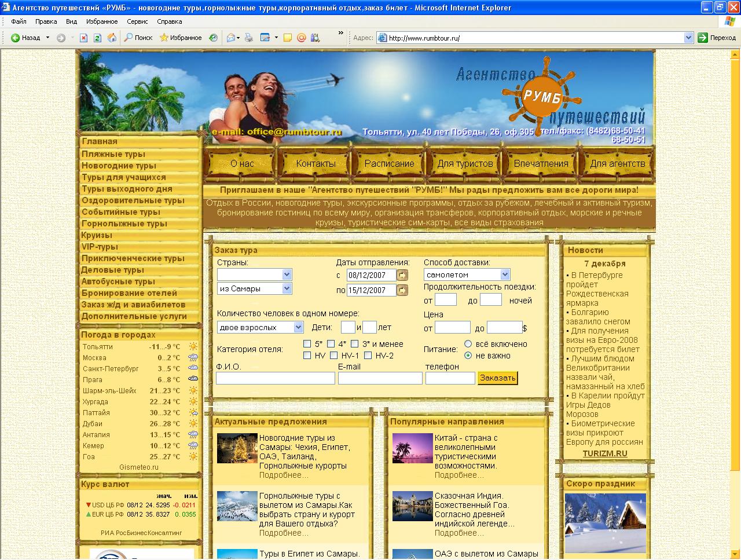Open the Favorites star icon
The image size is (741, 560).
tap(164, 38)
